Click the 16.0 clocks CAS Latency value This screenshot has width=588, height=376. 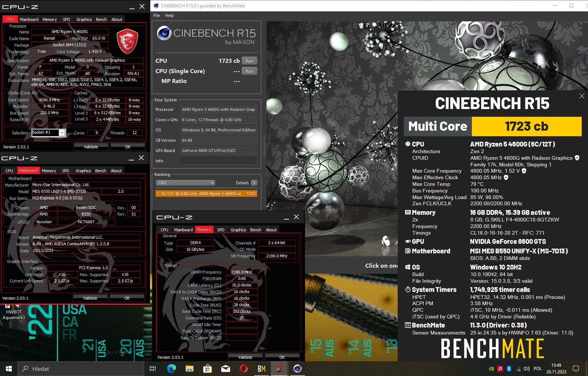(241, 285)
